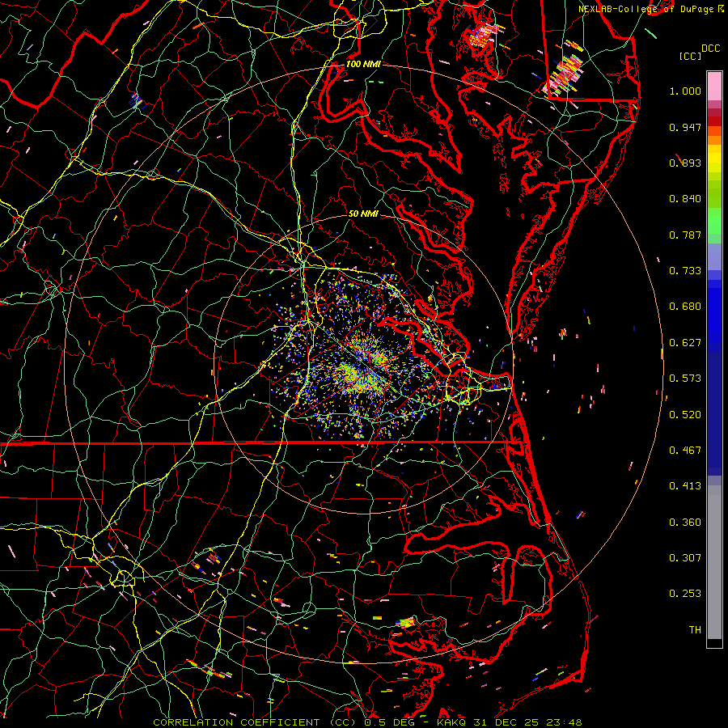This screenshot has width=728, height=728.
Task: Click the 0.253 scale value
Action: (x=685, y=594)
